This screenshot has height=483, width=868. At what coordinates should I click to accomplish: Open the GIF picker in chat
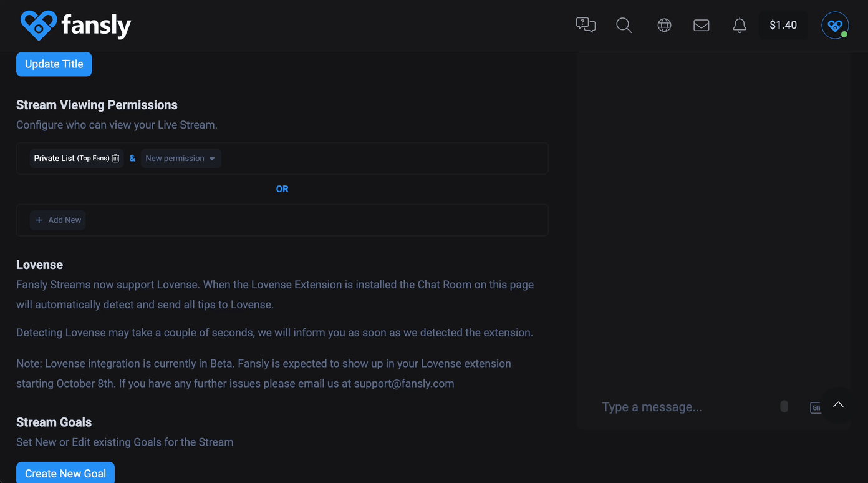pyautogui.click(x=816, y=407)
